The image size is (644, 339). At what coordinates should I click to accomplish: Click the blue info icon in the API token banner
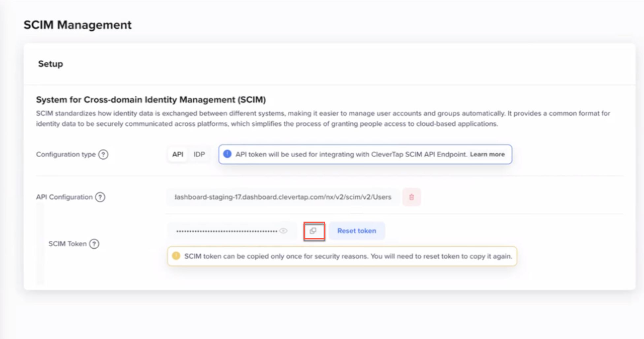(227, 154)
